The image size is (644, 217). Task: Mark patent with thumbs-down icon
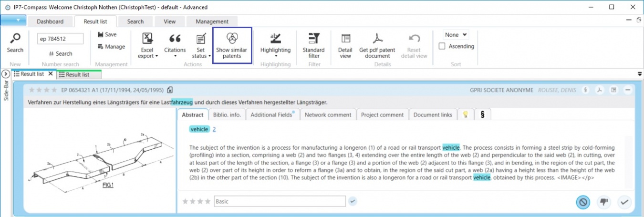tap(603, 202)
